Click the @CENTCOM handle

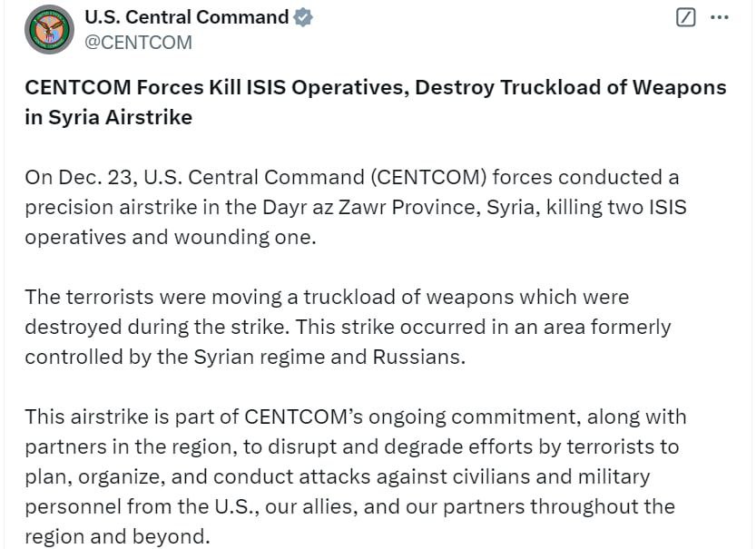coord(137,42)
